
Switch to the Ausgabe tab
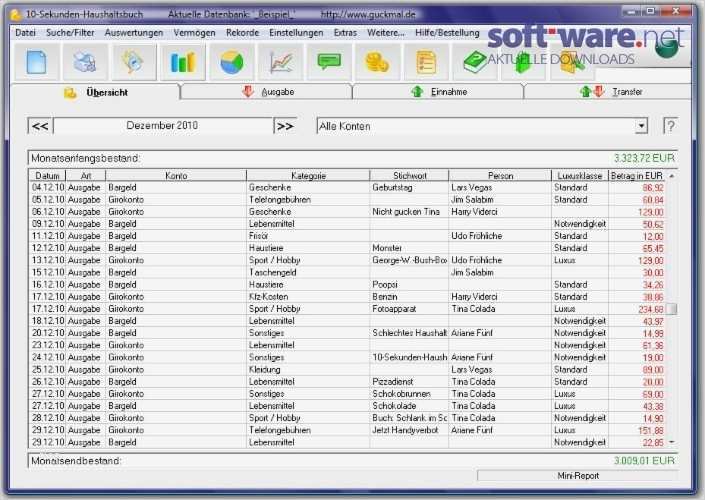click(267, 92)
